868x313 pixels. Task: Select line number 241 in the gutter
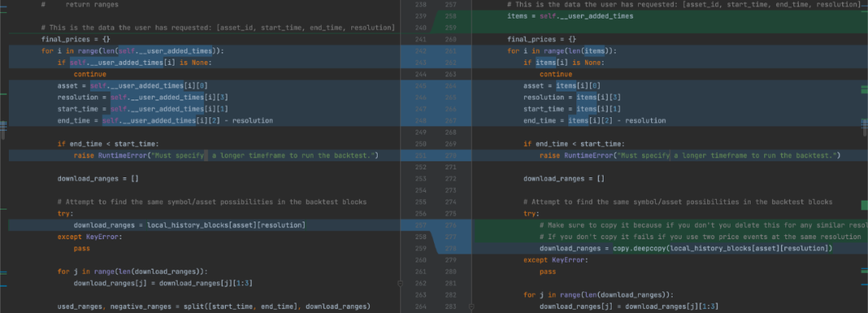420,39
